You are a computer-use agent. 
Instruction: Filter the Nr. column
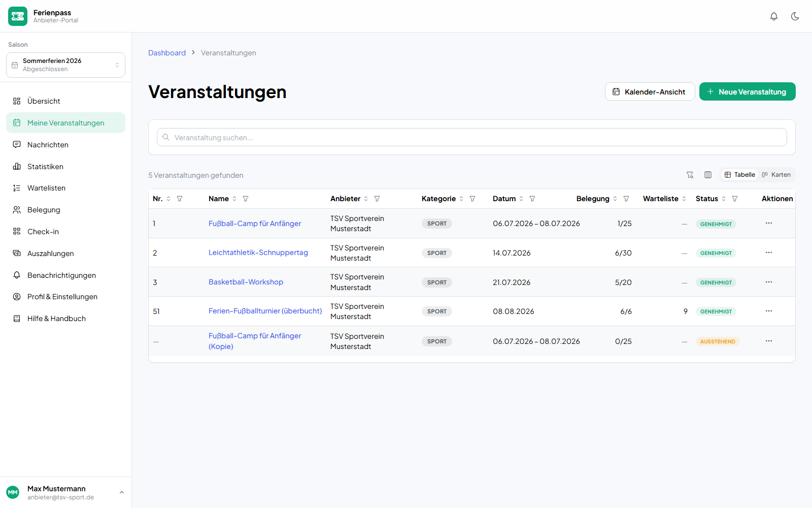pyautogui.click(x=180, y=199)
